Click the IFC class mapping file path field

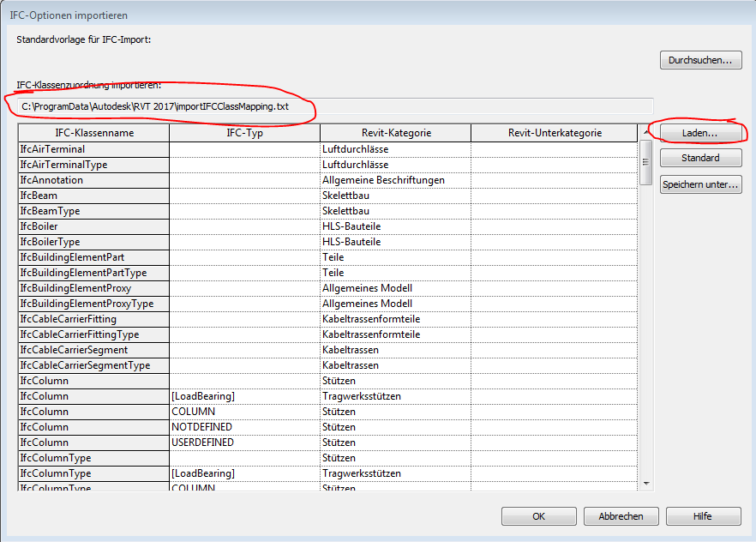tap(334, 106)
